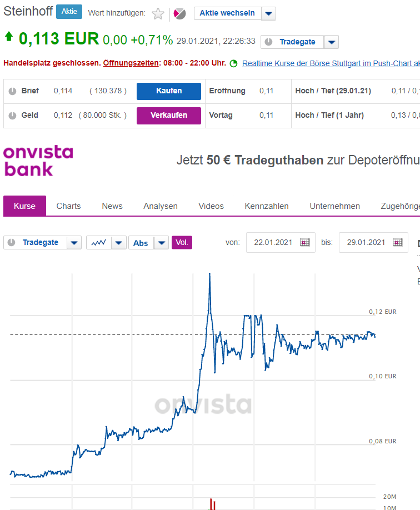Click the Hoch / Tief (1 Jahr) label

click(329, 116)
